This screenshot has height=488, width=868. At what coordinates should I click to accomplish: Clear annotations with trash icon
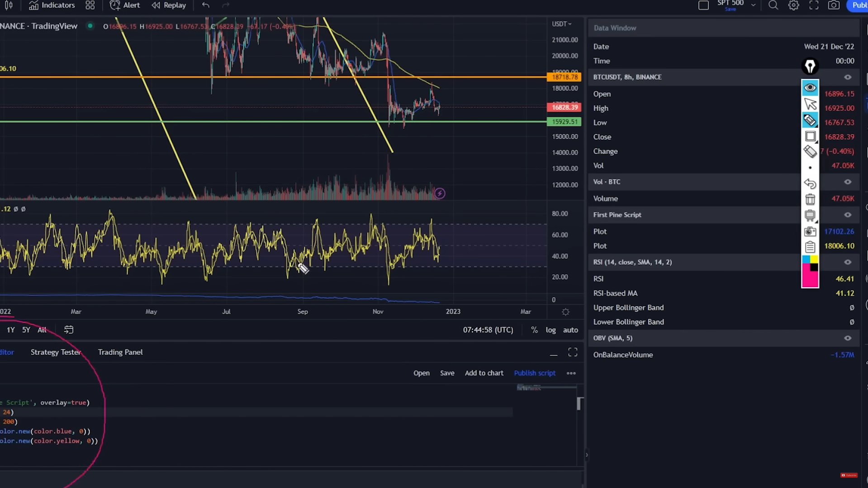[810, 199]
